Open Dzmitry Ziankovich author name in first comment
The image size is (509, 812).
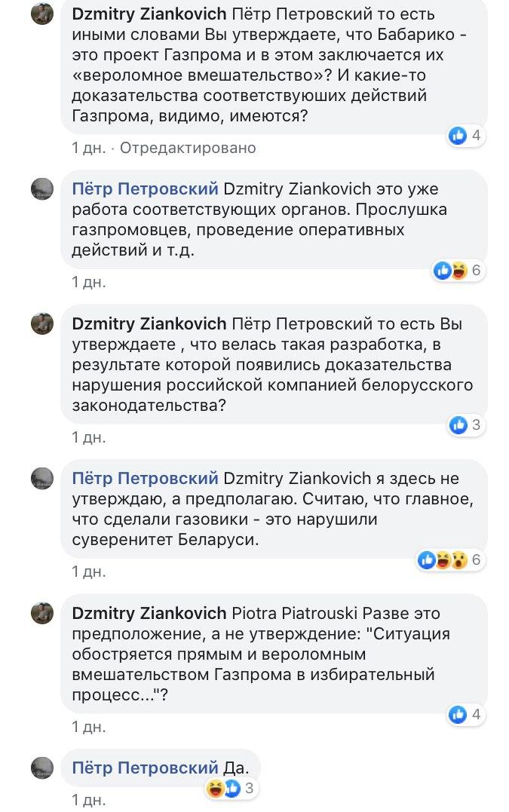tap(149, 15)
